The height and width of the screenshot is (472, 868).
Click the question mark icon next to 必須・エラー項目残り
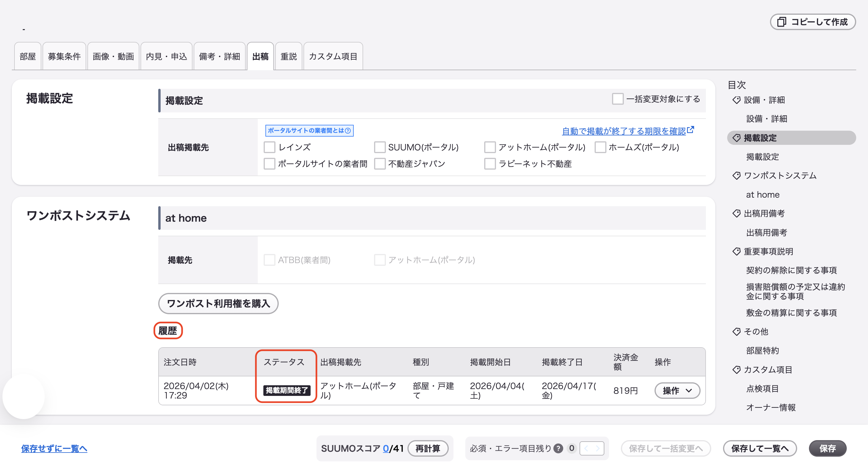(558, 448)
